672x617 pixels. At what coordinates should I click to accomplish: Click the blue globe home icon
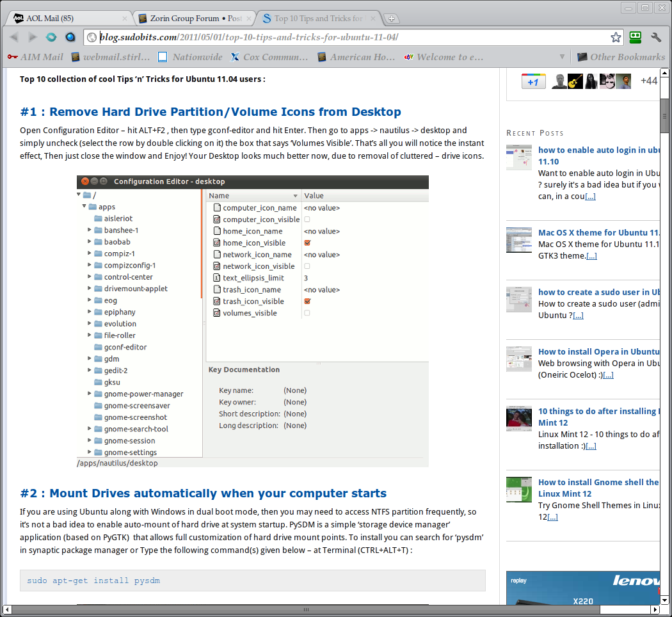pos(70,37)
